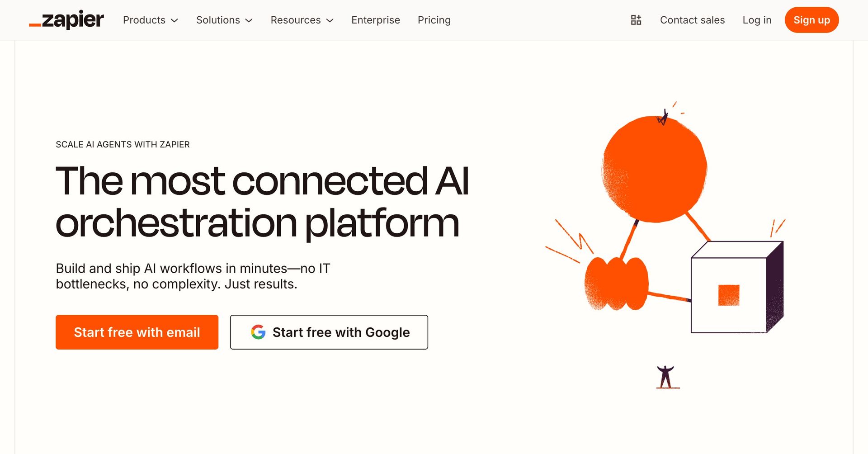Click "Start free with email"

[x=137, y=332]
